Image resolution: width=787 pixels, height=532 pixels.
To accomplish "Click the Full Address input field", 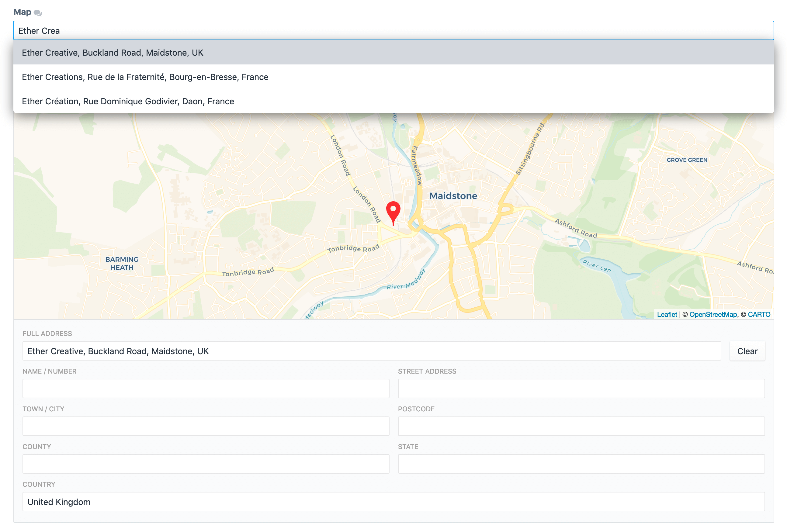I will 371,351.
